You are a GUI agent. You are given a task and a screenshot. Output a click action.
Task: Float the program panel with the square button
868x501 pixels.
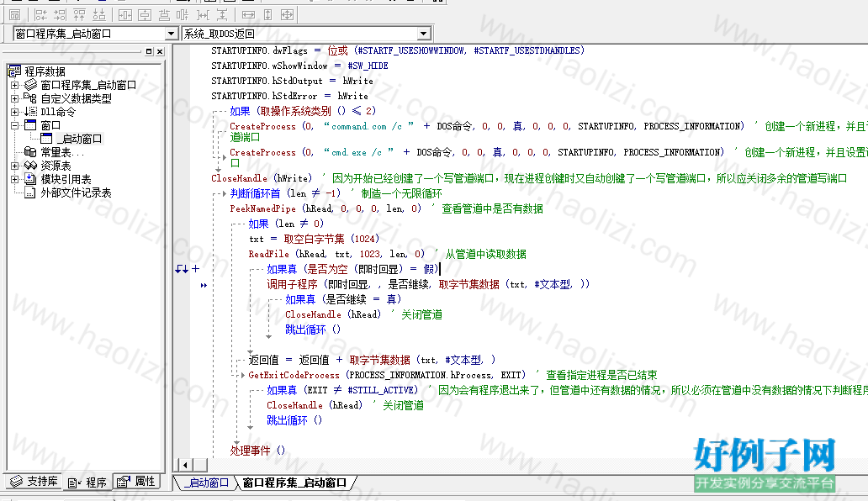[149, 51]
